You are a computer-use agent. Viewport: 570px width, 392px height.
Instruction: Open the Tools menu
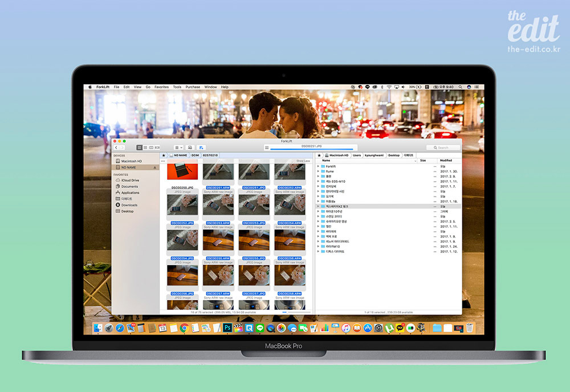click(x=177, y=87)
